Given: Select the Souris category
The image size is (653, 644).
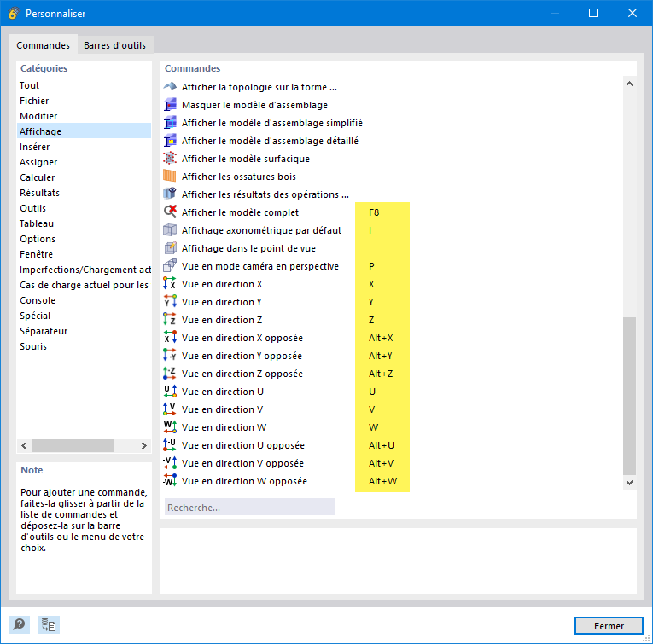Looking at the screenshot, I should pos(84,346).
